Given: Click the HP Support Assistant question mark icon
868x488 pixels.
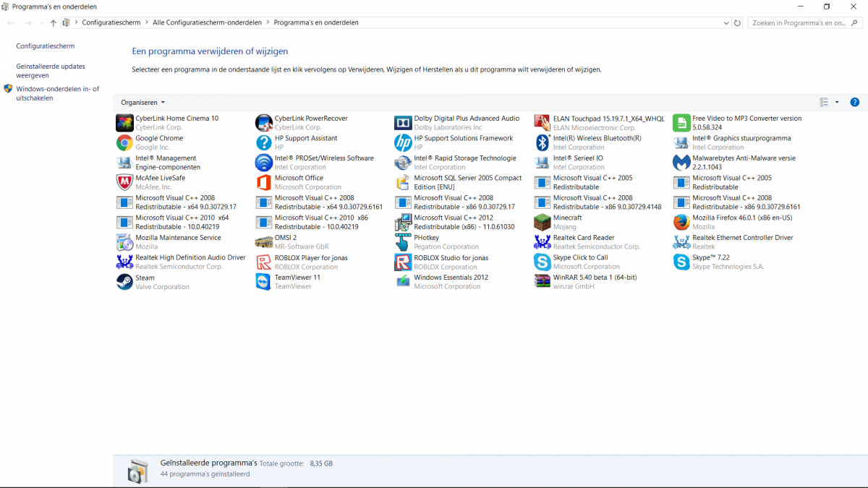Looking at the screenshot, I should pos(263,142).
